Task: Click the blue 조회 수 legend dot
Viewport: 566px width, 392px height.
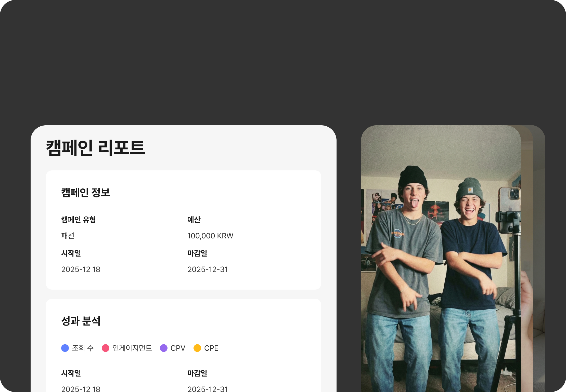Action: tap(65, 348)
